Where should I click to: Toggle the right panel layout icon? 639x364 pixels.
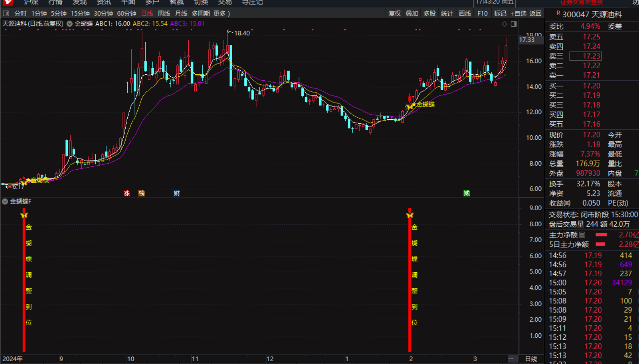[x=514, y=24]
